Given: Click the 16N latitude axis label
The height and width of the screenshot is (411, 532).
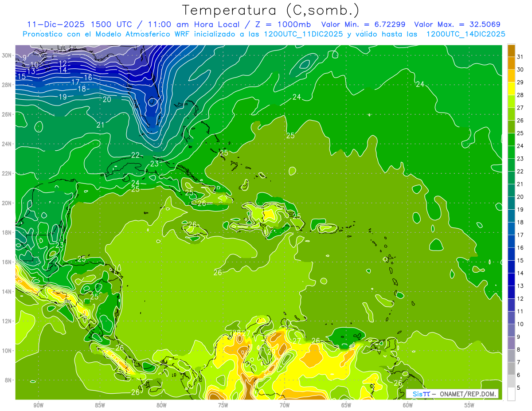Looking at the screenshot, I should click(7, 262).
